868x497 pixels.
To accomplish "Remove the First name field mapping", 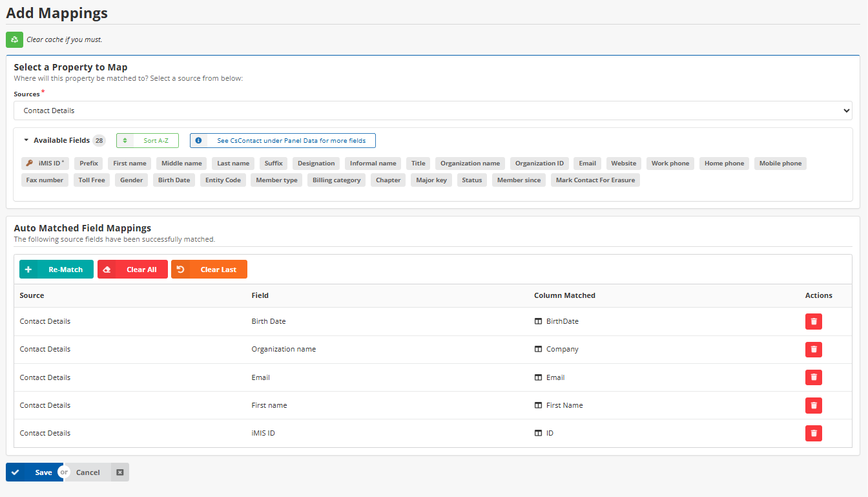I will pos(813,405).
